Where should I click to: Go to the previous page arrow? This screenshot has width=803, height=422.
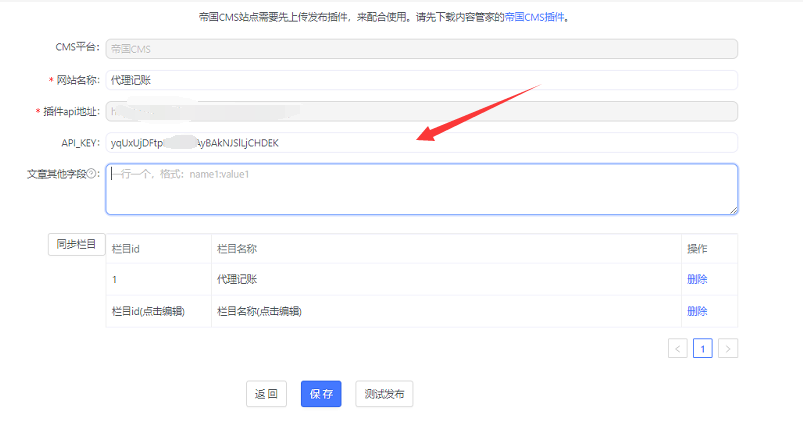point(677,348)
